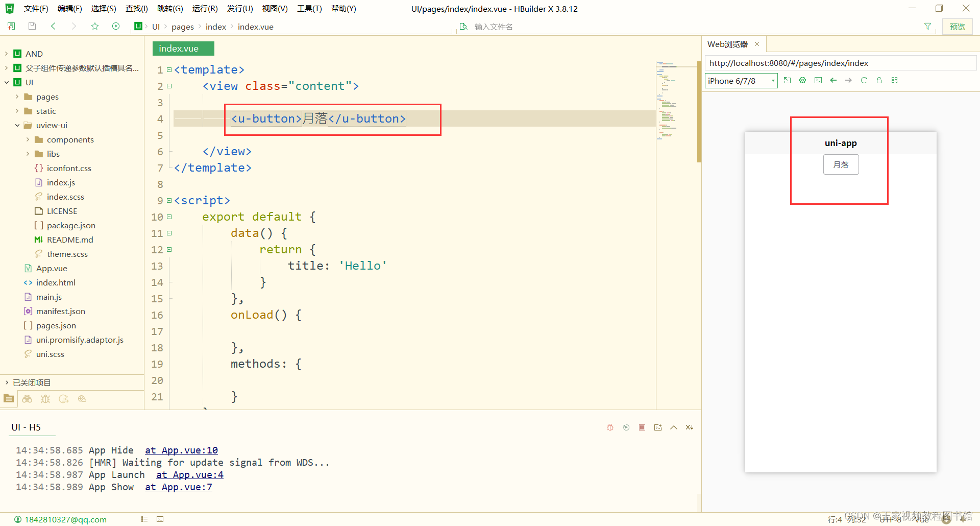Open the 编辑(E) menu
Image resolution: width=980 pixels, height=526 pixels.
coord(69,9)
